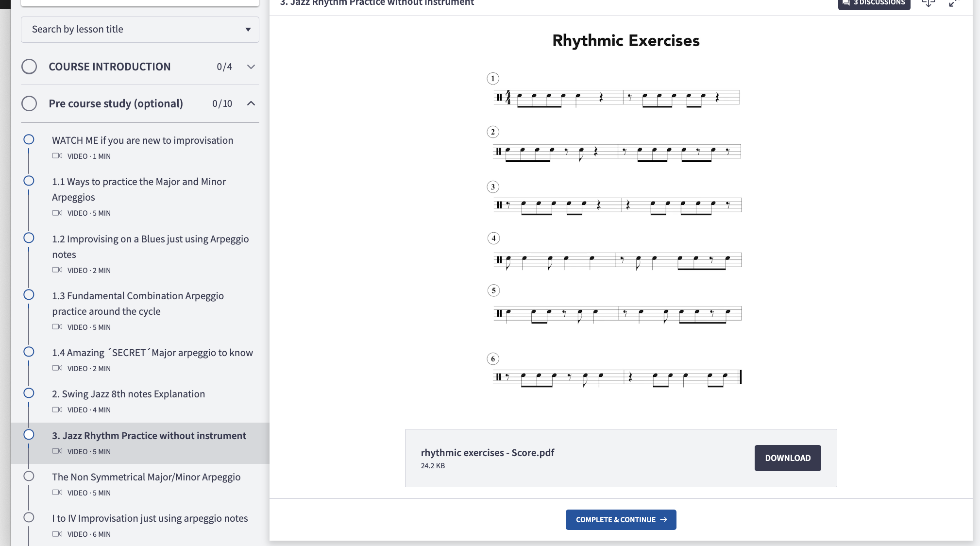Image resolution: width=980 pixels, height=546 pixels.
Task: Expand the COURSE INTRODUCTION section chevron
Action: (x=251, y=67)
